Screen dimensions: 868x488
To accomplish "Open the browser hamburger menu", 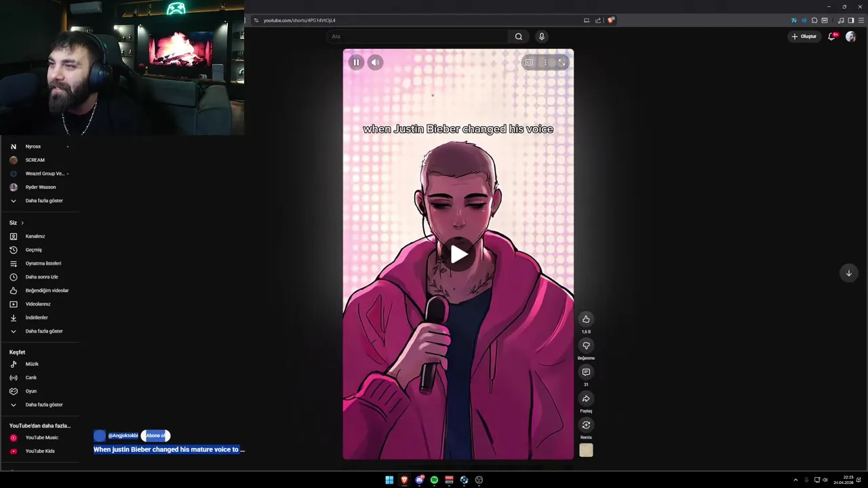I will pyautogui.click(x=861, y=20).
